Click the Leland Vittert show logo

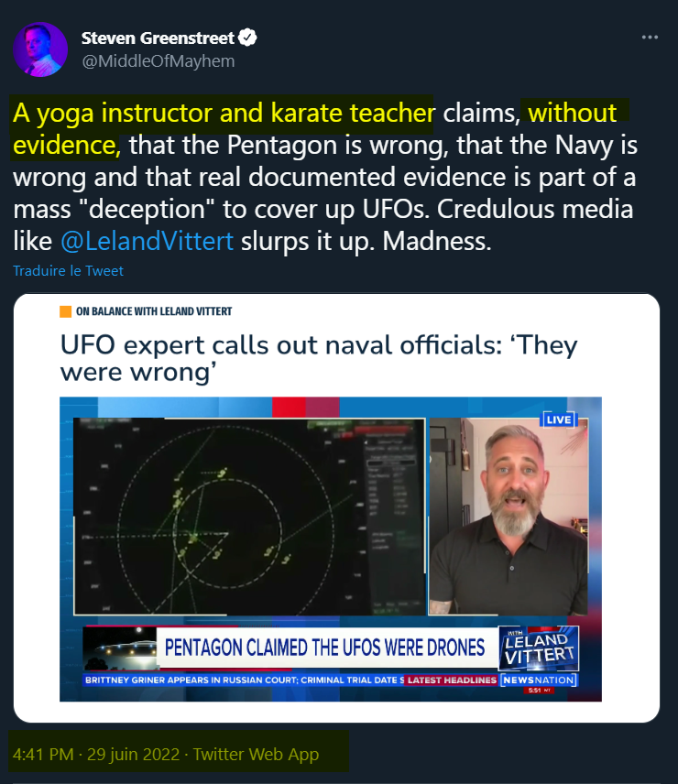click(x=539, y=648)
